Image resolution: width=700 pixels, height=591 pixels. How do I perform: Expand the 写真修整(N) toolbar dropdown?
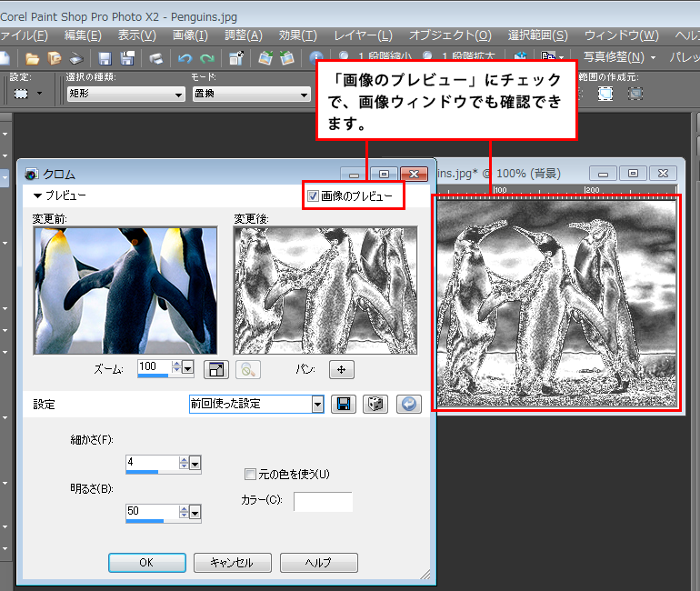pos(653,57)
